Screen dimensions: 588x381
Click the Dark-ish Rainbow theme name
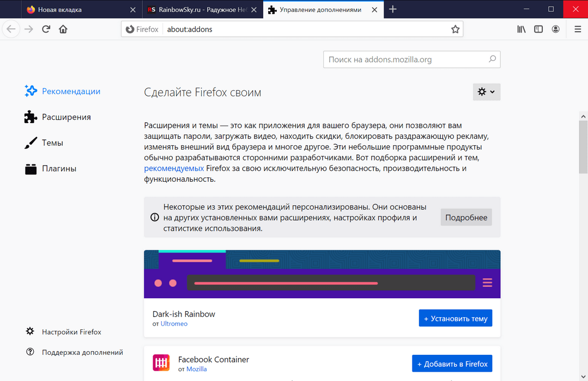[x=184, y=314]
